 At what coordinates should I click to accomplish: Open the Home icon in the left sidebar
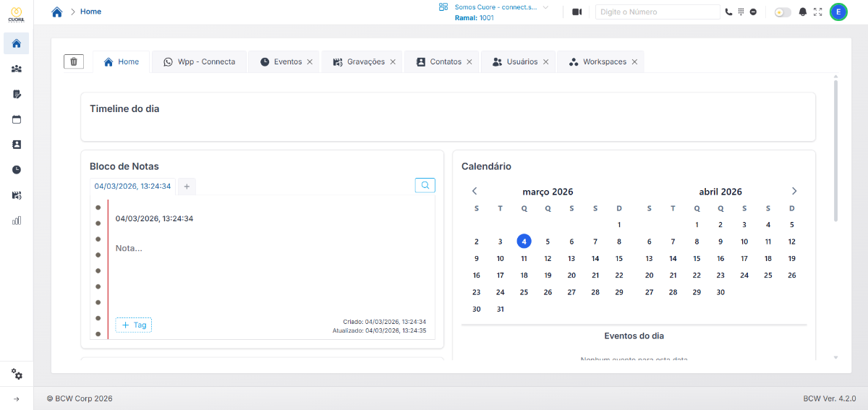(x=17, y=43)
